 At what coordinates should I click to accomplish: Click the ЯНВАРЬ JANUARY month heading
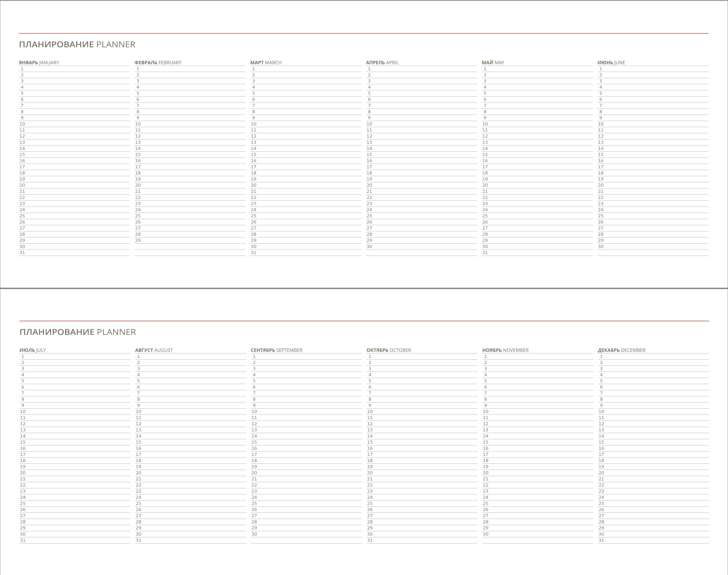coord(39,63)
